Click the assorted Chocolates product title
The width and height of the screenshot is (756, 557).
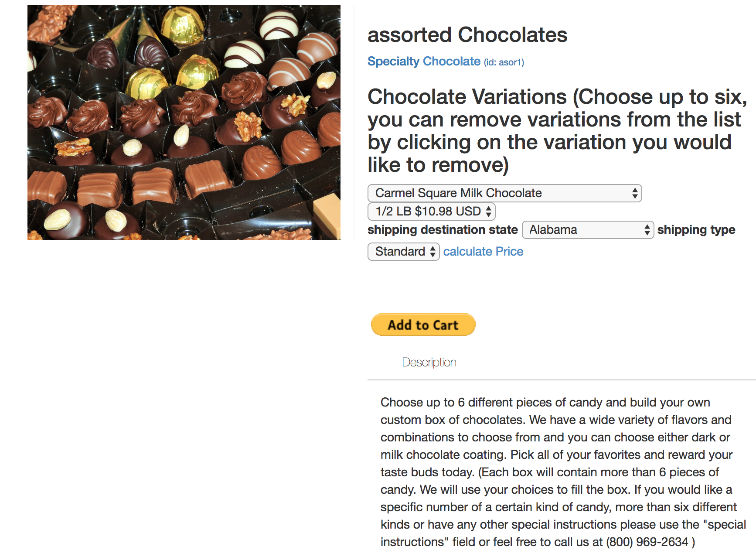[467, 35]
